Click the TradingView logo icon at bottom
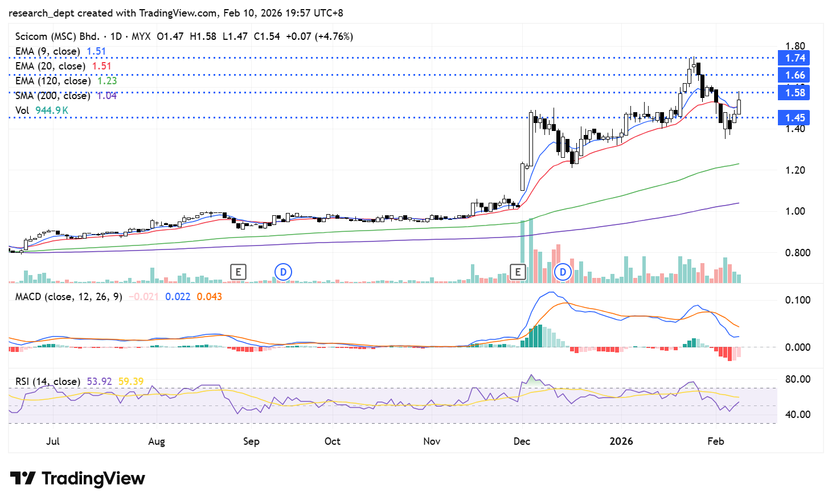The height and width of the screenshot is (504, 832). (23, 478)
